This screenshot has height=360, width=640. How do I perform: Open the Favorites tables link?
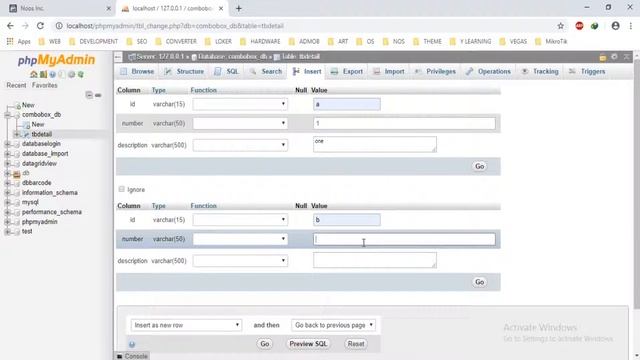pyautogui.click(x=44, y=85)
